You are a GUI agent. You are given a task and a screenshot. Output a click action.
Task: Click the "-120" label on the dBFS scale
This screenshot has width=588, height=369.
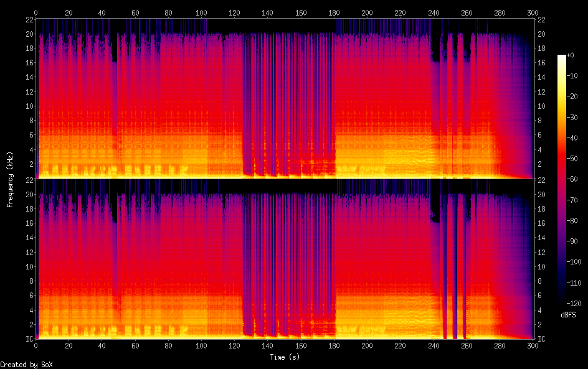tap(578, 305)
